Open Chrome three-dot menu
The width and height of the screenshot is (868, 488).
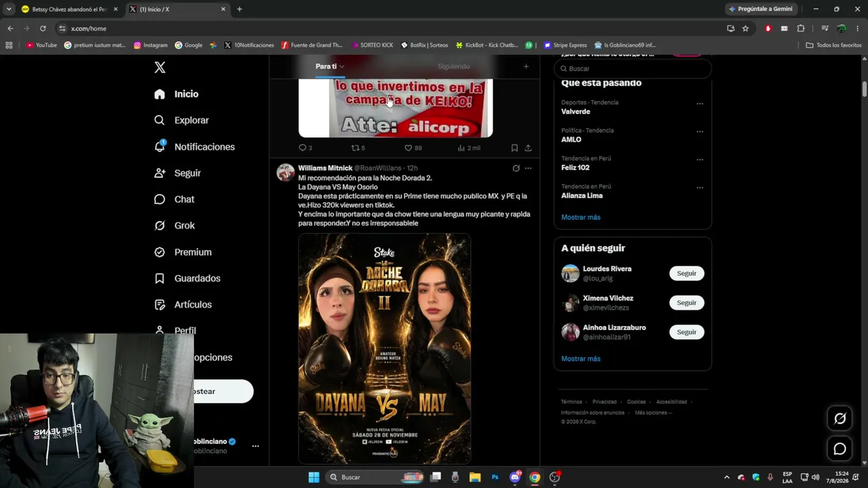858,28
